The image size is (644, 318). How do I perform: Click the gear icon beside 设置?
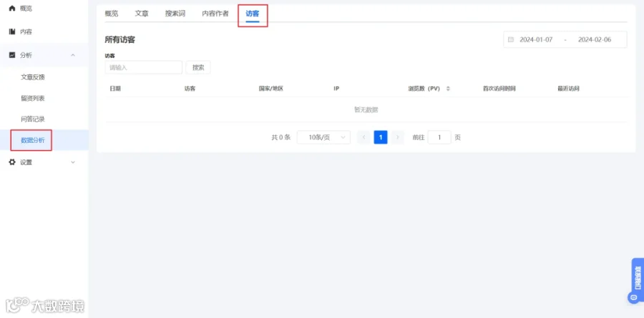click(x=12, y=162)
